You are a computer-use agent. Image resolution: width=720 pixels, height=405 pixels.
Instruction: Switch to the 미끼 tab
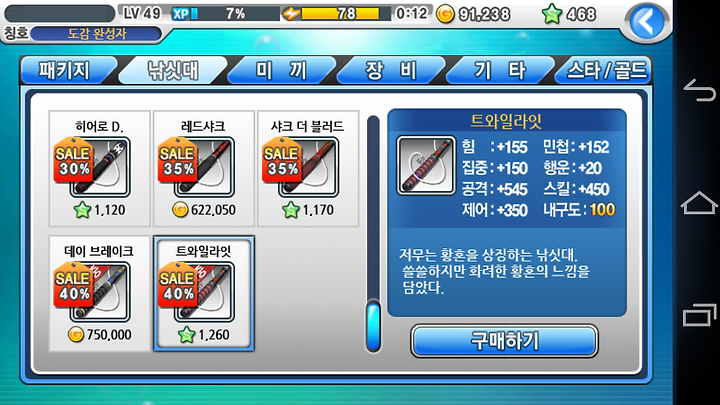pyautogui.click(x=281, y=70)
